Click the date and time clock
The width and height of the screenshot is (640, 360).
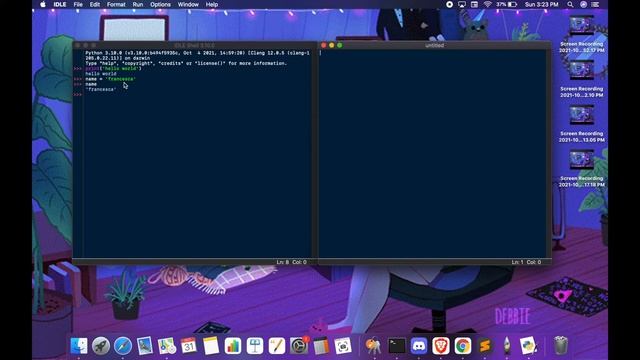click(x=542, y=4)
